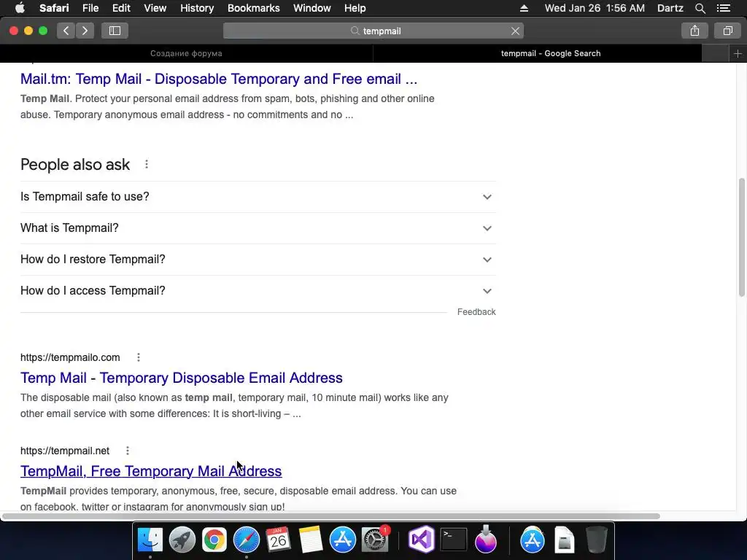The height and width of the screenshot is (560, 747).
Task: Click the https://tempmail.net URL text
Action: 65,451
